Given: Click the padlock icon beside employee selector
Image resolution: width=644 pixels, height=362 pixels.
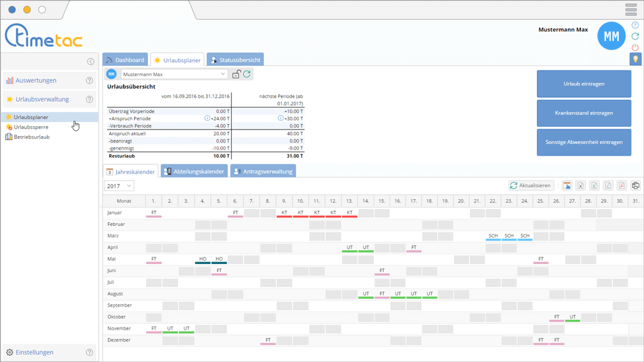Looking at the screenshot, I should [237, 74].
